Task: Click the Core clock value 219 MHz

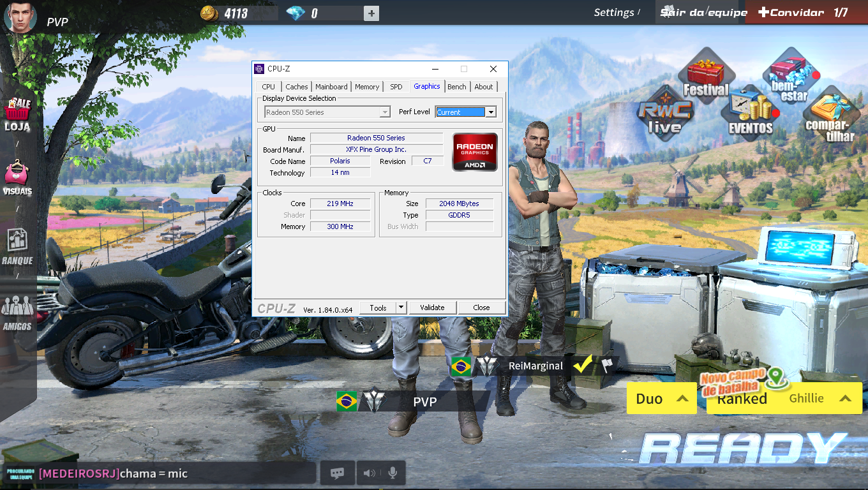Action: (x=340, y=204)
